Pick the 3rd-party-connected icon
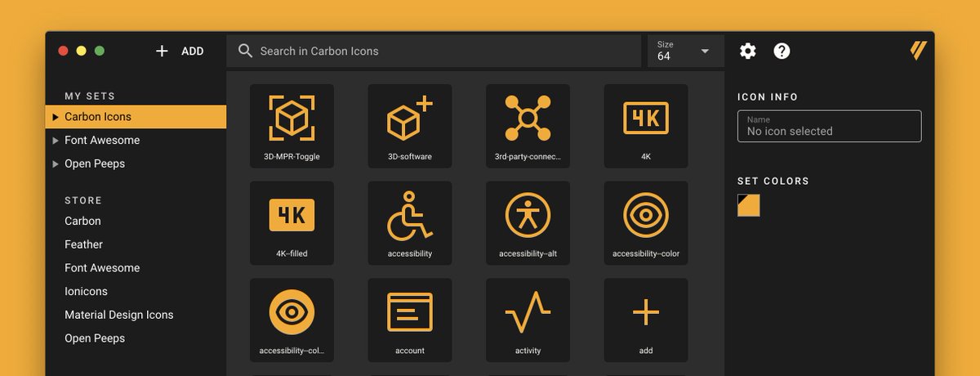This screenshot has height=376, width=980. click(528, 126)
